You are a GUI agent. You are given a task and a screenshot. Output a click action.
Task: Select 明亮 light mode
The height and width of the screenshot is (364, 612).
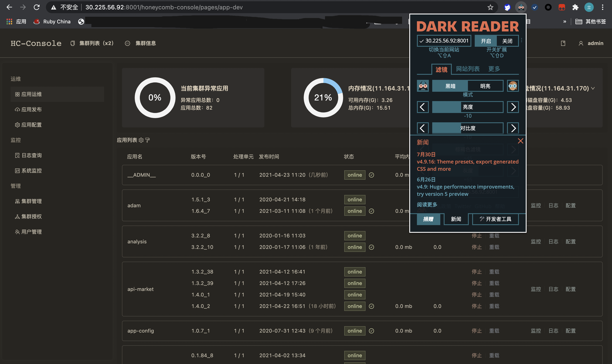[x=485, y=86]
